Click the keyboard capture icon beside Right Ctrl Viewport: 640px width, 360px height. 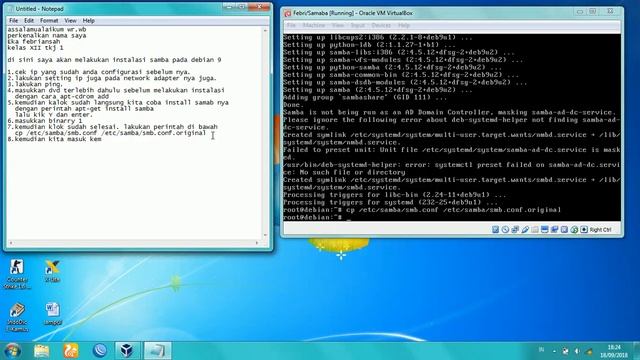(584, 230)
